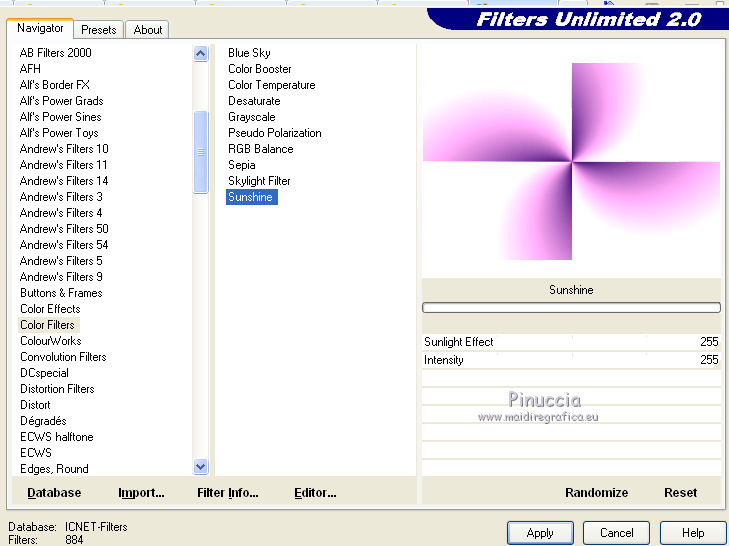Screen dimensions: 729x546
Task: Choose the RGB Balance filter
Action: point(260,149)
